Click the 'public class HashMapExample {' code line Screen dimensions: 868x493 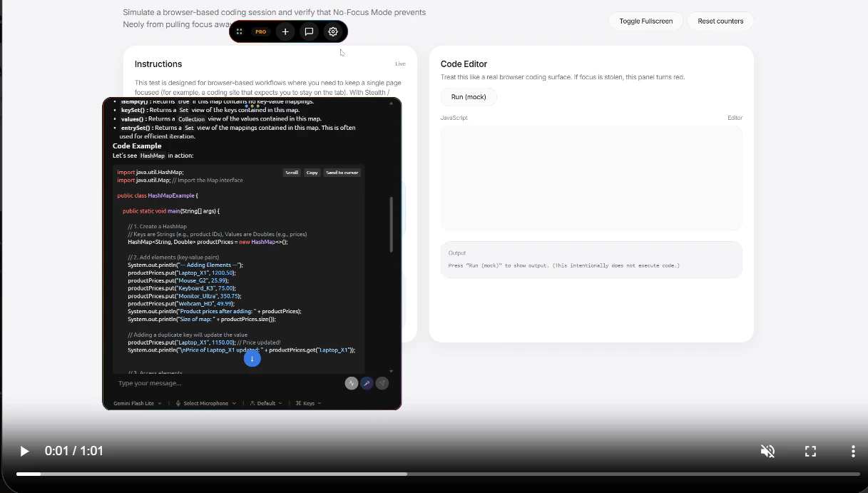(x=158, y=195)
